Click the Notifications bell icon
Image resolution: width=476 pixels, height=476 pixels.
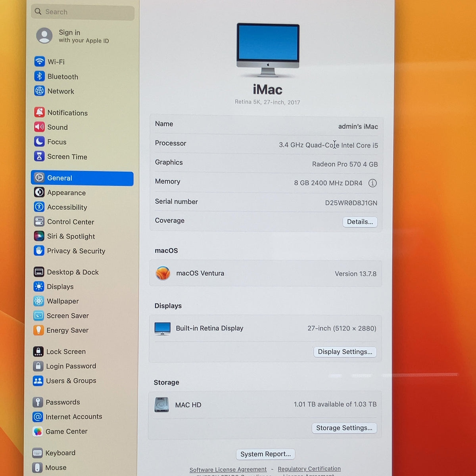39,112
